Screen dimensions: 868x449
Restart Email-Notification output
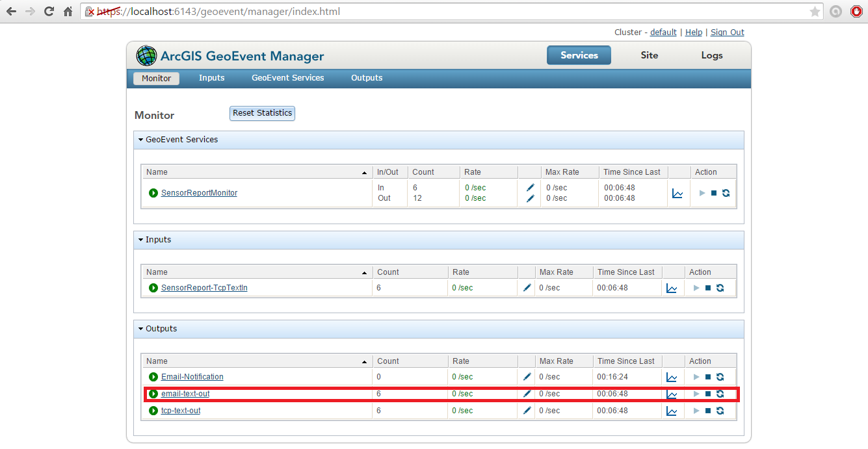point(720,377)
